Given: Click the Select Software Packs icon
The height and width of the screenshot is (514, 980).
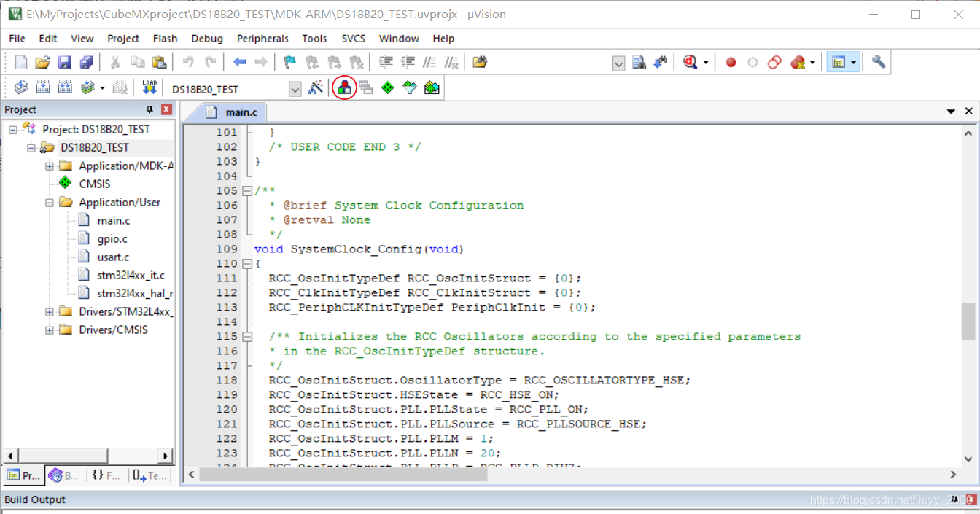Looking at the screenshot, I should pyautogui.click(x=410, y=87).
